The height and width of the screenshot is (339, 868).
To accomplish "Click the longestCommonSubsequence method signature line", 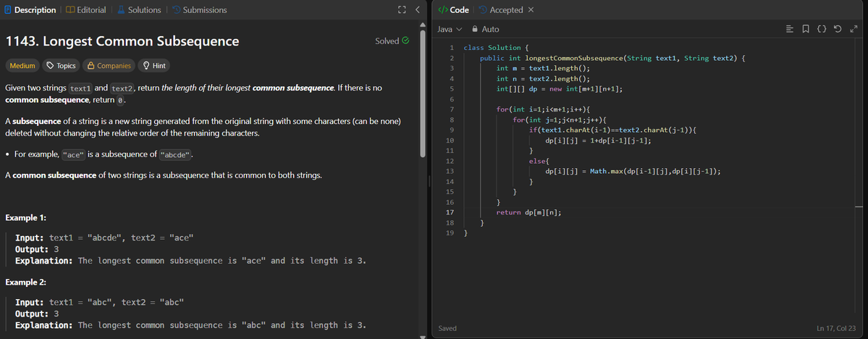I will tap(613, 58).
